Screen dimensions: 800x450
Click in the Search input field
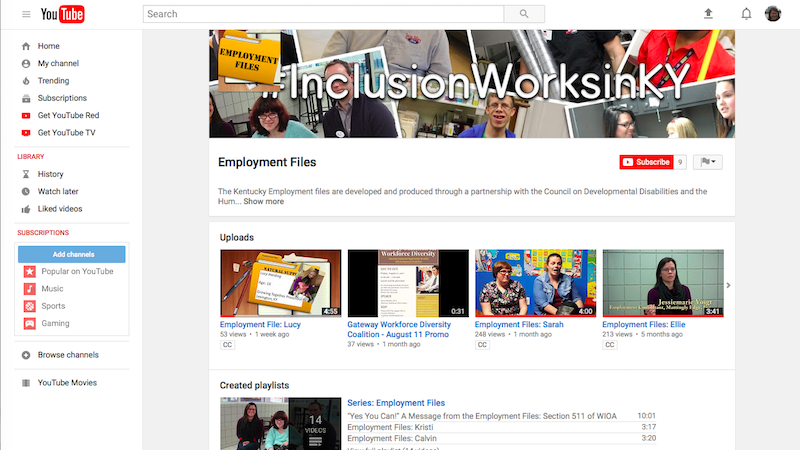[323, 14]
